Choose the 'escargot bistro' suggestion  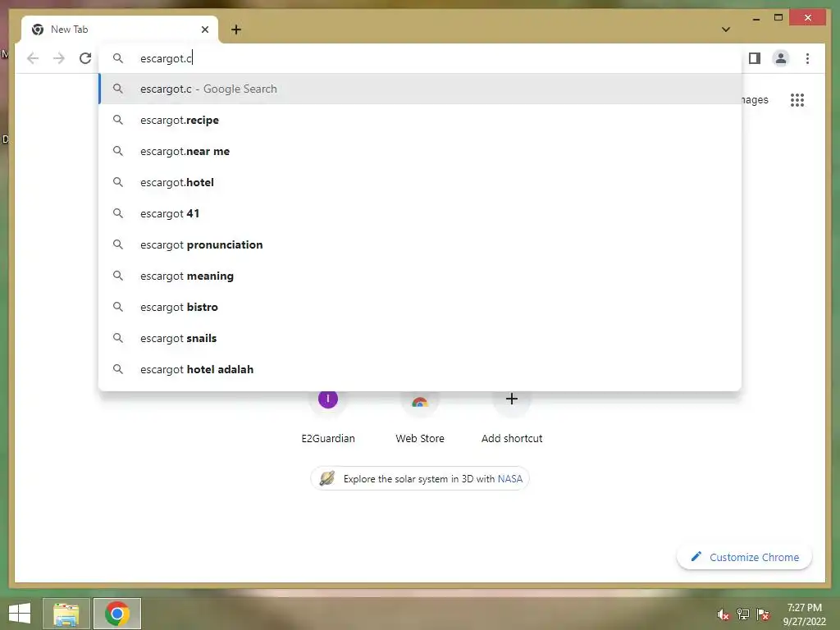(421, 307)
